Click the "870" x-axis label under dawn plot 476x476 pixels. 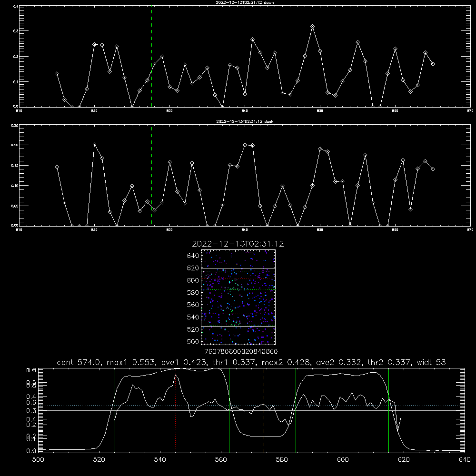(470, 110)
